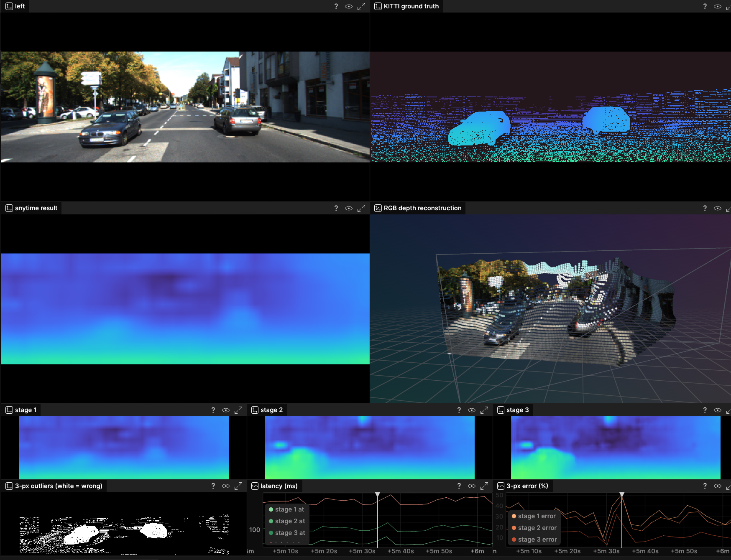Toggle visibility of the 'left' view
The height and width of the screenshot is (560, 731).
349,6
